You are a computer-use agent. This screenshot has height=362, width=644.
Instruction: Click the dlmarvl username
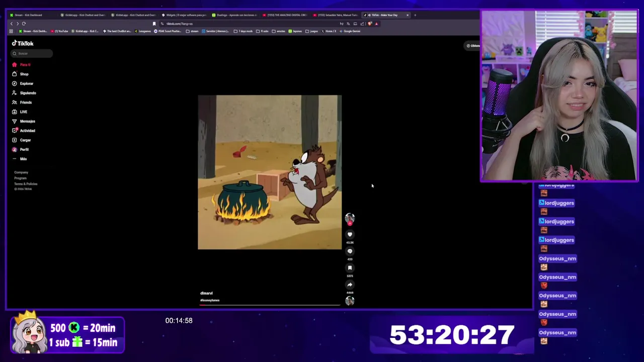click(x=206, y=293)
